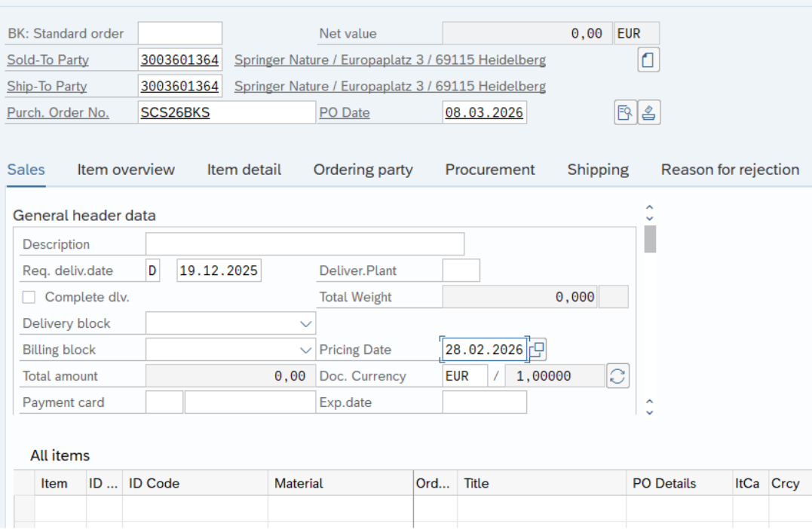This screenshot has width=812, height=529.
Task: Click the Pricing Date field 28.02.2026
Action: point(485,350)
